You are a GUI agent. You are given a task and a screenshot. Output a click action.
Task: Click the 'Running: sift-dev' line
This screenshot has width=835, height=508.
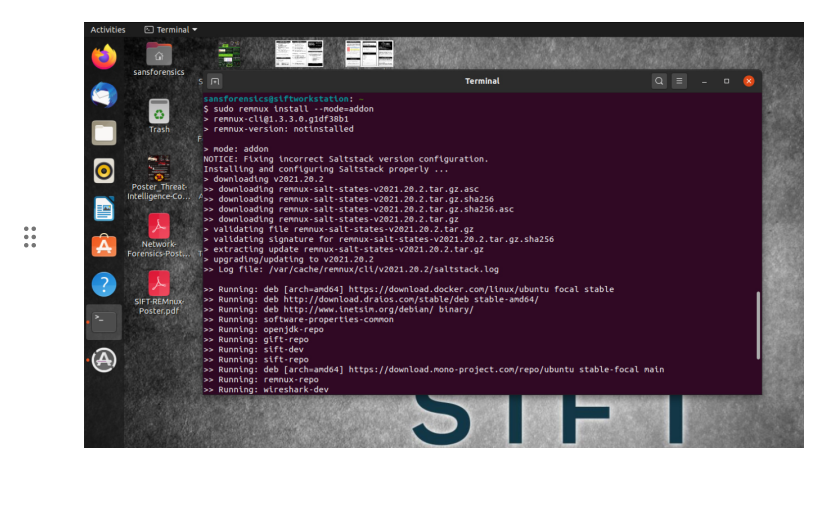253,350
